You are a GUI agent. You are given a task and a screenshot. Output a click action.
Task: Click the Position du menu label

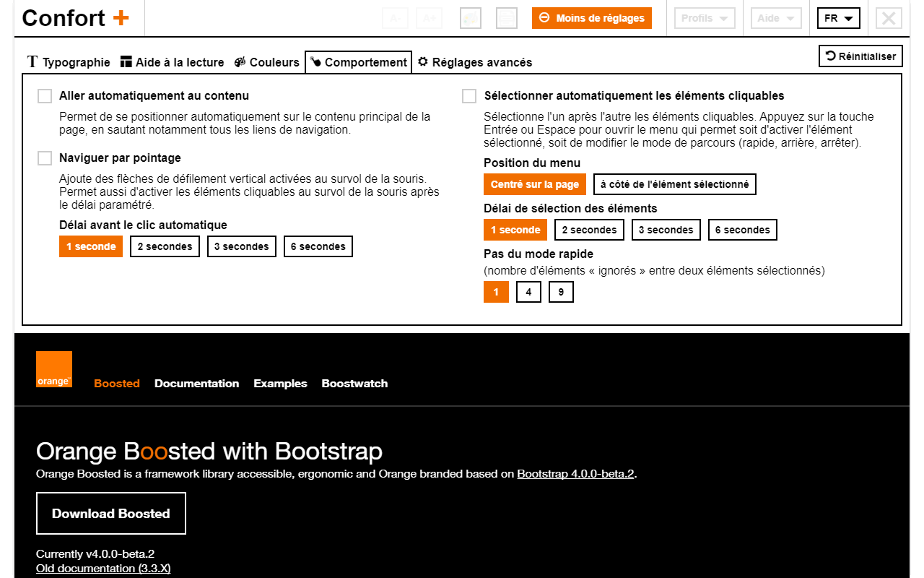[x=532, y=163]
